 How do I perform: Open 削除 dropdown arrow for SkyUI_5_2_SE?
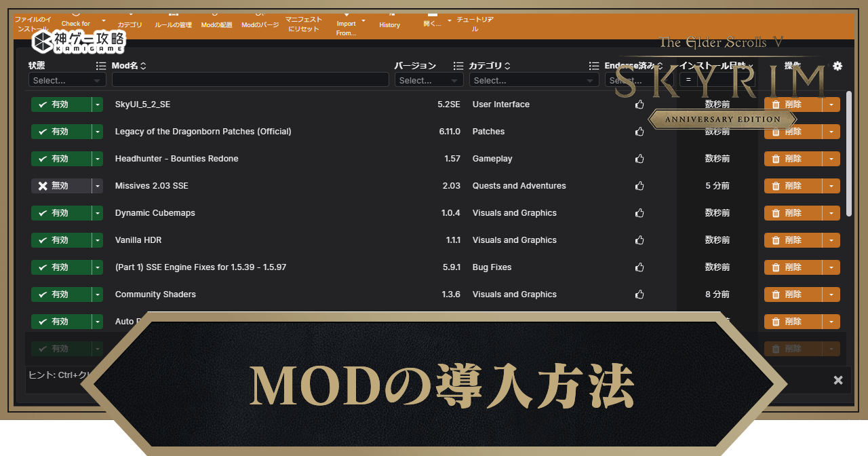(831, 104)
